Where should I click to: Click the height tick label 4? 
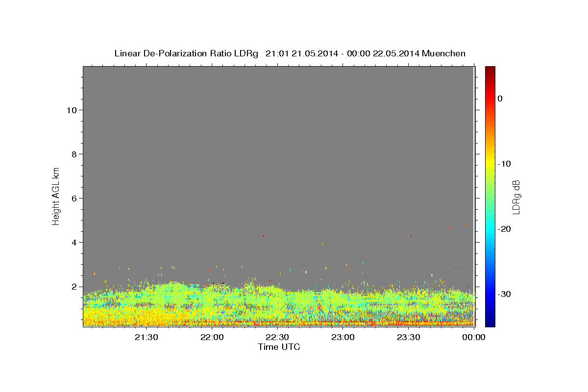[x=73, y=243]
